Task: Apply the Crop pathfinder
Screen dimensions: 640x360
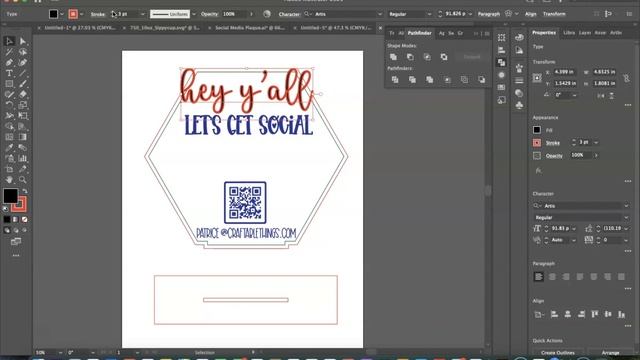Action: 447,80
